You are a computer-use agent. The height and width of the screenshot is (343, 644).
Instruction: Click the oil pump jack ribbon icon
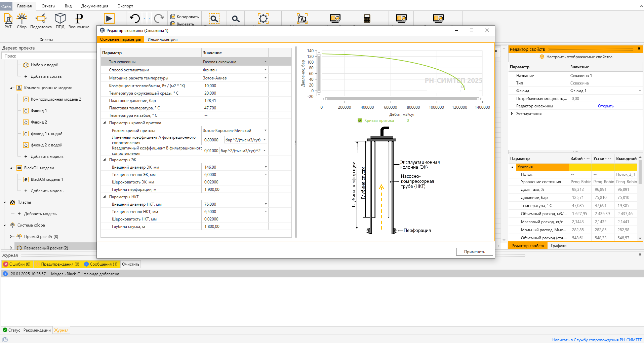point(302,19)
